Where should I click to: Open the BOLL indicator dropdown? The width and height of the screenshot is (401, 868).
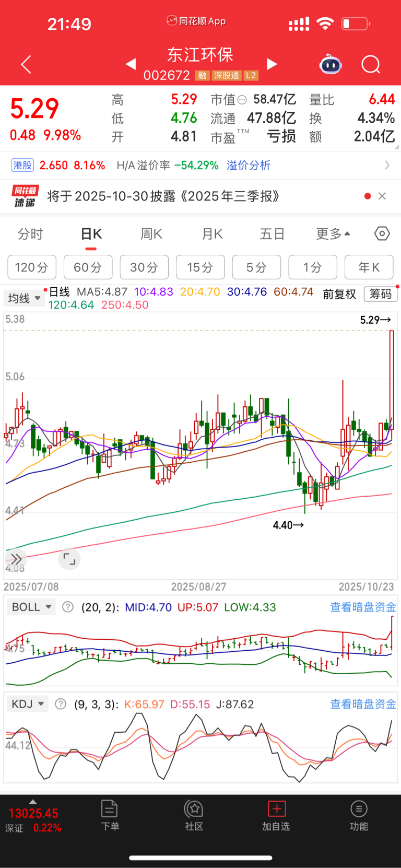[x=31, y=607]
